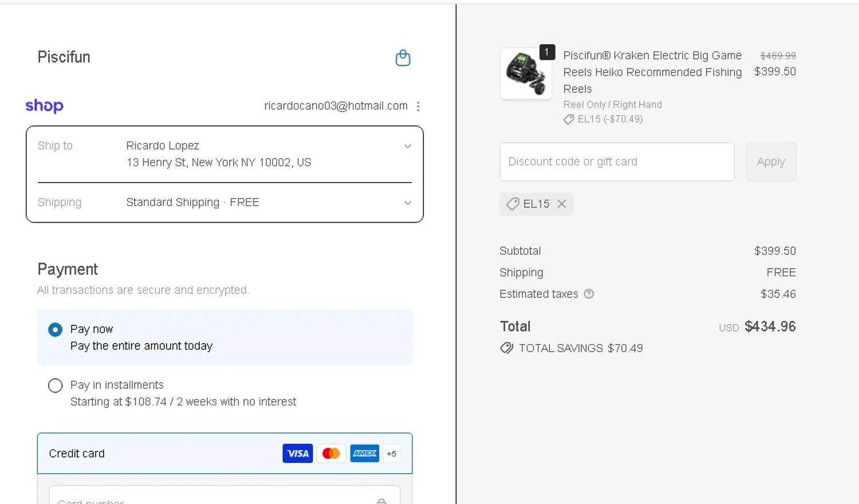Click into Discount code or gift card field

coord(617,162)
